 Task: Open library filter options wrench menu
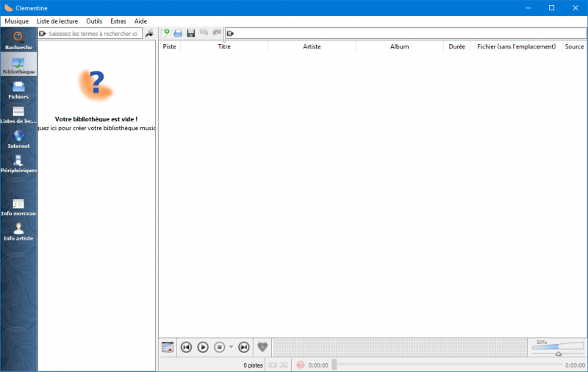coord(150,34)
